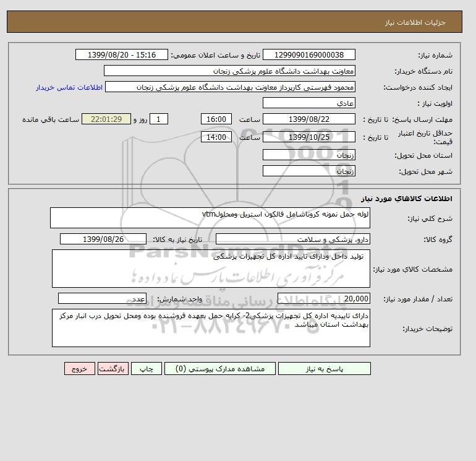
Task: Click the خروج exit button
Action: click(x=80, y=369)
